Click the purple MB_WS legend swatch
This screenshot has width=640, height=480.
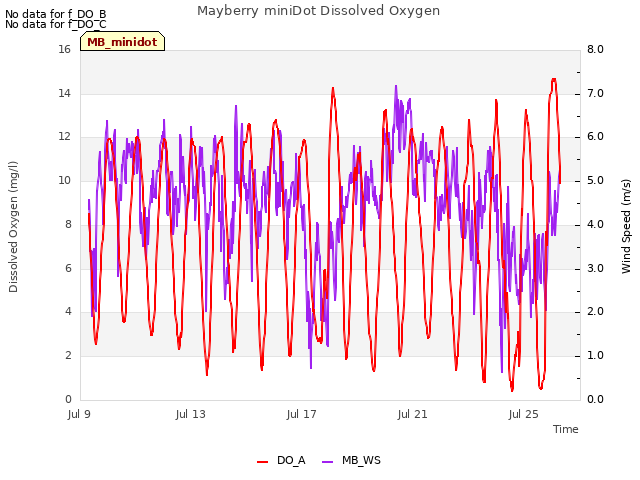(328, 462)
